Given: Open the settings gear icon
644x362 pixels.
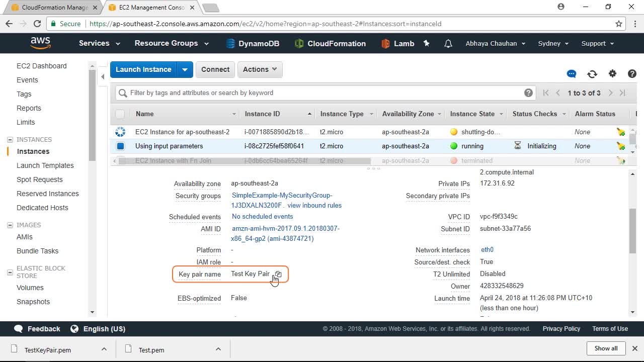Looking at the screenshot, I should coord(612,74).
